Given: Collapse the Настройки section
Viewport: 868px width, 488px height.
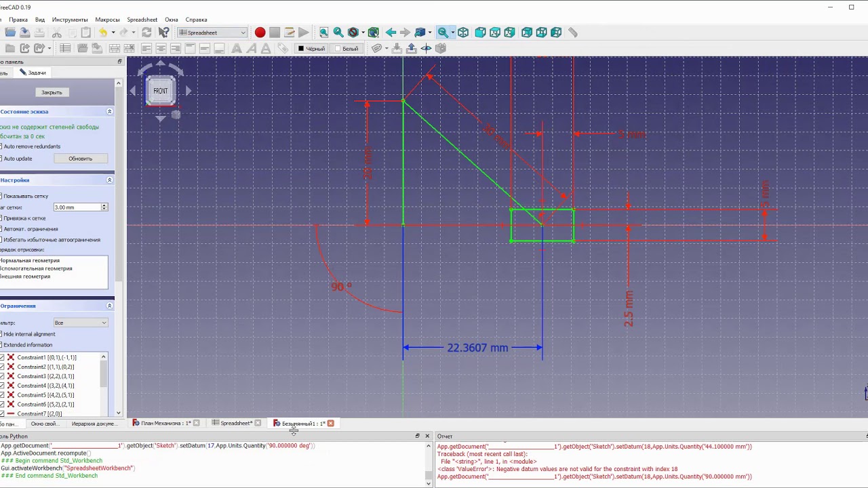Looking at the screenshot, I should (x=110, y=180).
